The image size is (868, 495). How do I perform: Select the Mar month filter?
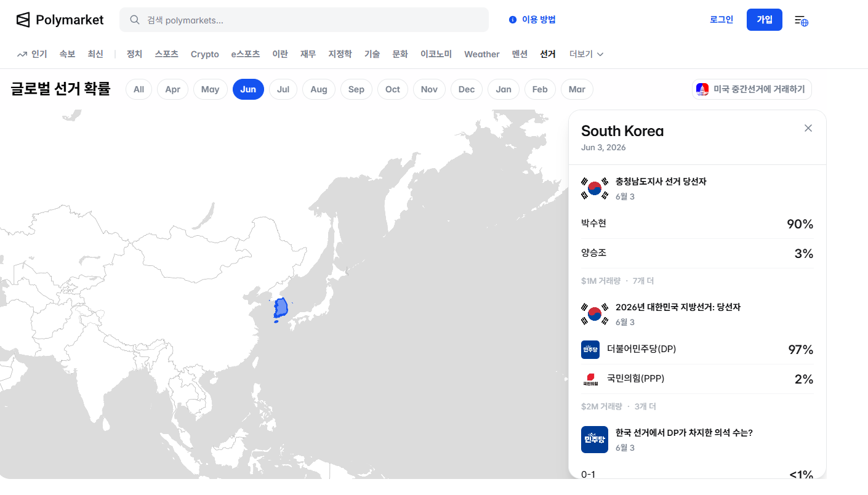pyautogui.click(x=577, y=89)
